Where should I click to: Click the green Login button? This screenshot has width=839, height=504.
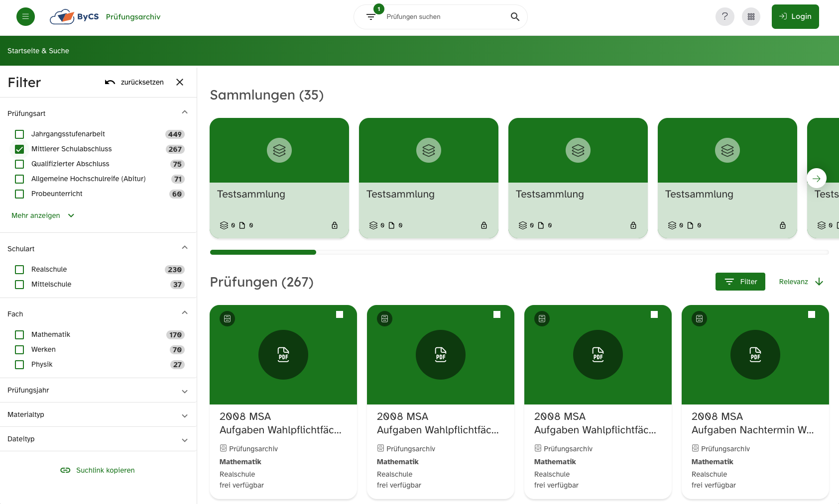(x=795, y=16)
